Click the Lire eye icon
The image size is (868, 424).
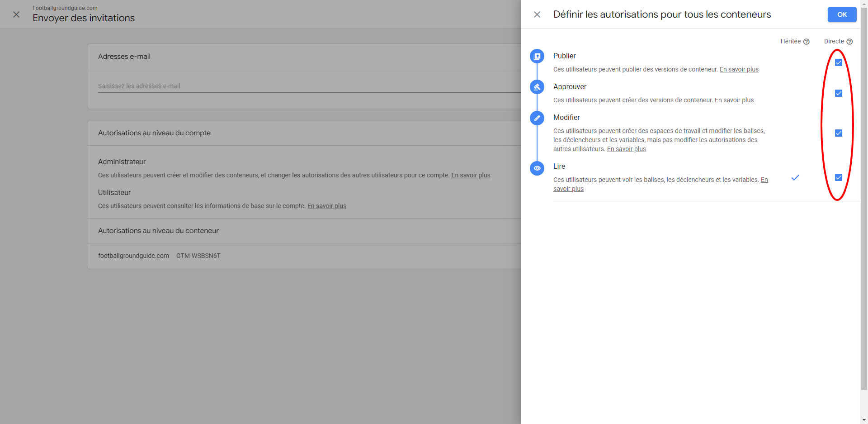(x=537, y=168)
